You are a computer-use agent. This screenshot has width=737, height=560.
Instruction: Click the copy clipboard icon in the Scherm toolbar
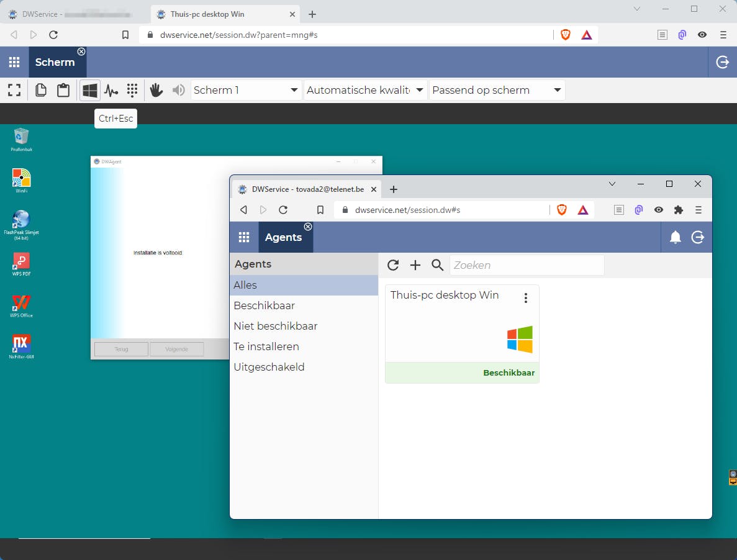(41, 90)
